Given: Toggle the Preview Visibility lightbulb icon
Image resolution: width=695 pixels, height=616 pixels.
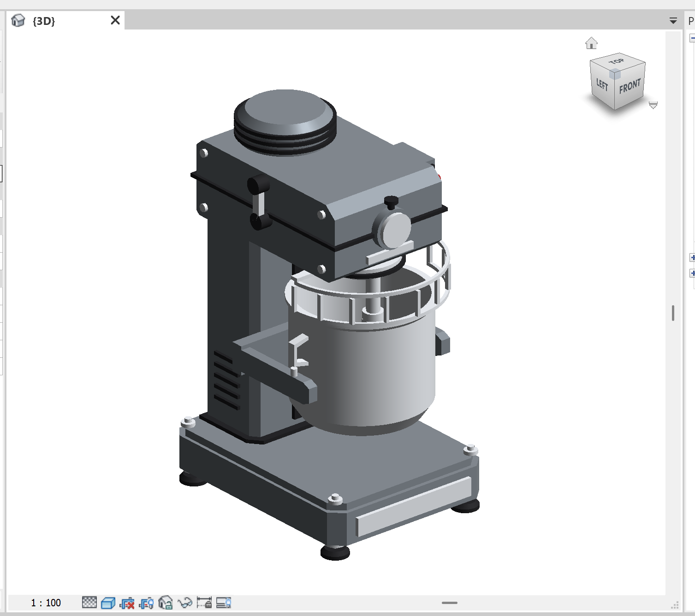Looking at the screenshot, I should [x=224, y=603].
